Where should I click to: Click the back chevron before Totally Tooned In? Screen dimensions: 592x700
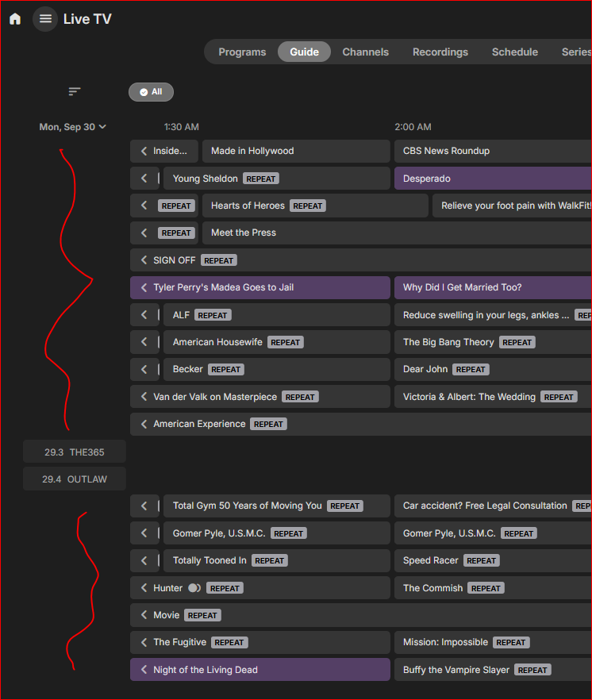(x=144, y=560)
